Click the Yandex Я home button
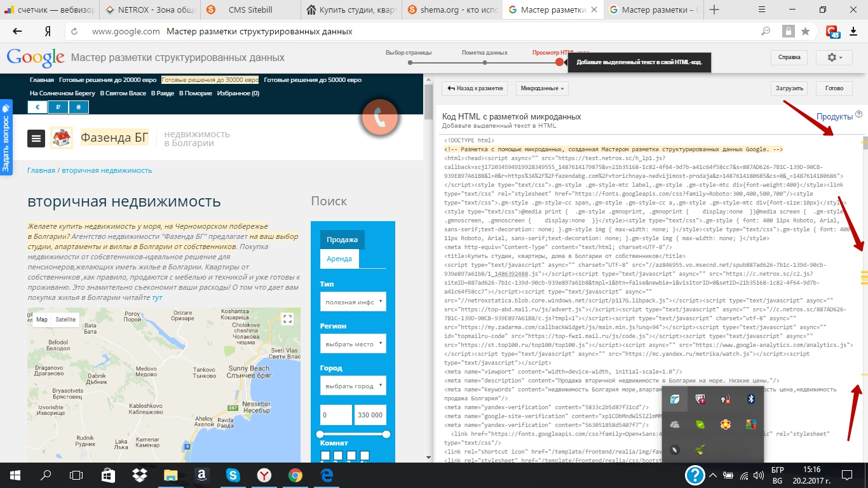The height and width of the screenshot is (488, 868). tap(48, 31)
